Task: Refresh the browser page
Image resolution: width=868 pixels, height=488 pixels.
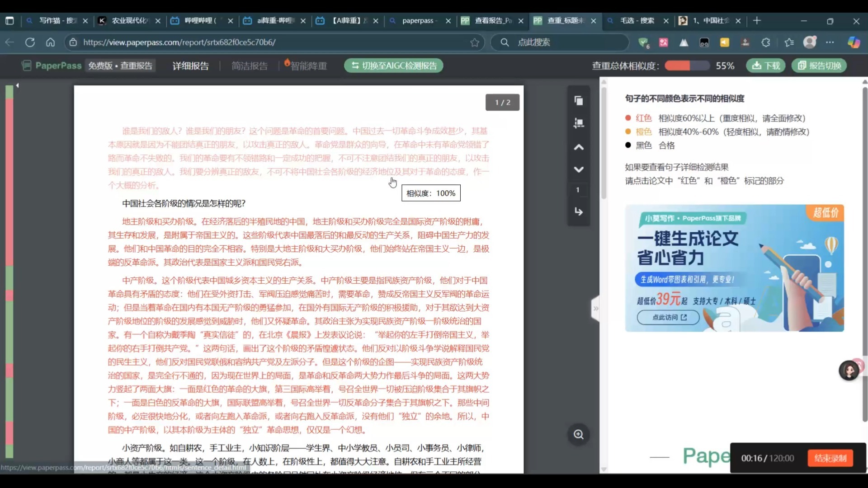Action: 30,42
